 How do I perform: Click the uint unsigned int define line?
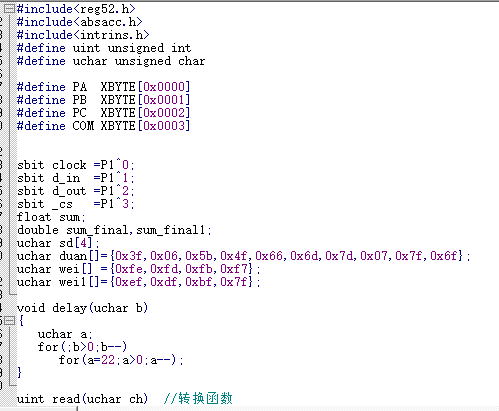pos(104,48)
